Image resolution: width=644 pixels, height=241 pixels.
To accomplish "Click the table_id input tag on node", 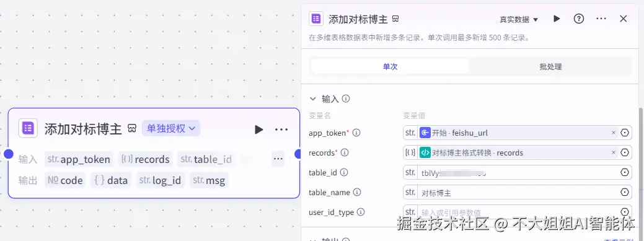I will pos(206,159).
